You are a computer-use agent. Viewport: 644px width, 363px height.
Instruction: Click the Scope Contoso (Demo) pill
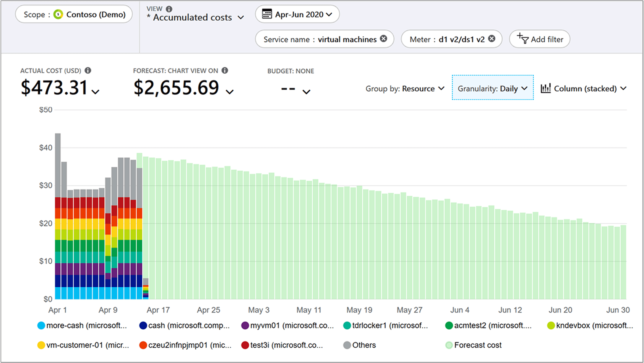coord(74,14)
